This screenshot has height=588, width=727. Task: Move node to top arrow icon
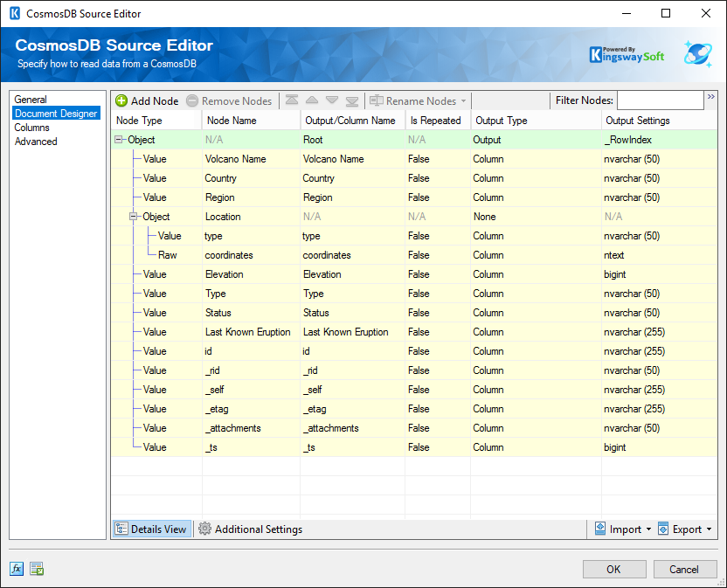click(x=292, y=100)
